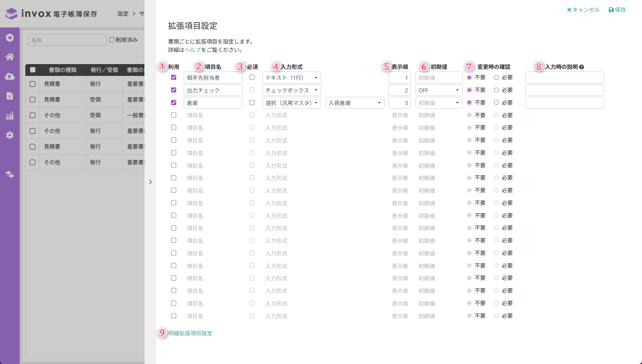Image resolution: width=642 pixels, height=364 pixels.
Task: Collapse the side panel with the chevron arrow
Action: click(150, 182)
